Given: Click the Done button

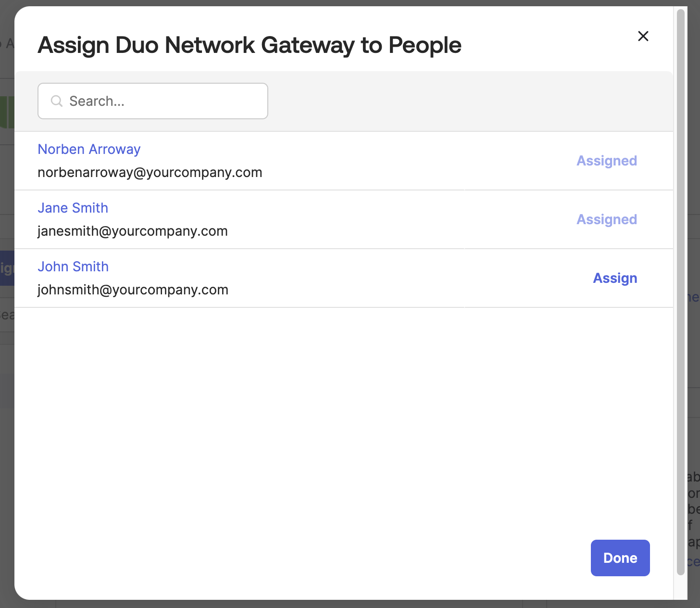Looking at the screenshot, I should [620, 557].
